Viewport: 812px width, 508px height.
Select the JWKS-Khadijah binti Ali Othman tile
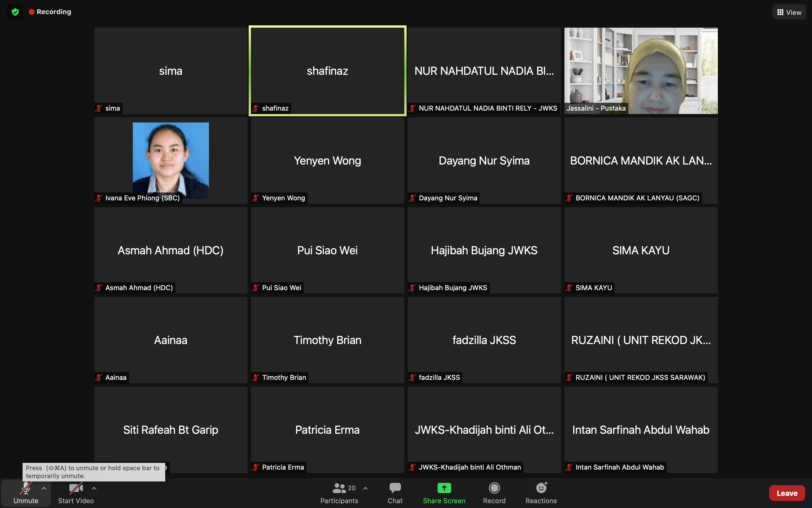[484, 429]
